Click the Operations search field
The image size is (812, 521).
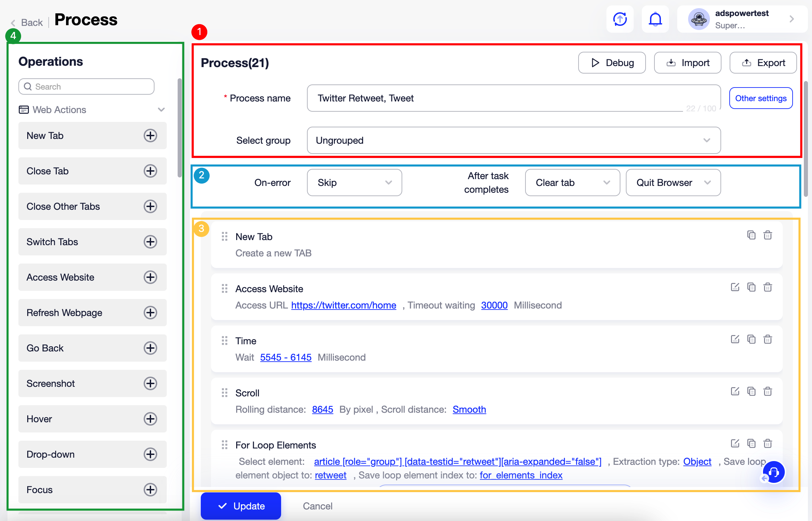[x=86, y=87]
